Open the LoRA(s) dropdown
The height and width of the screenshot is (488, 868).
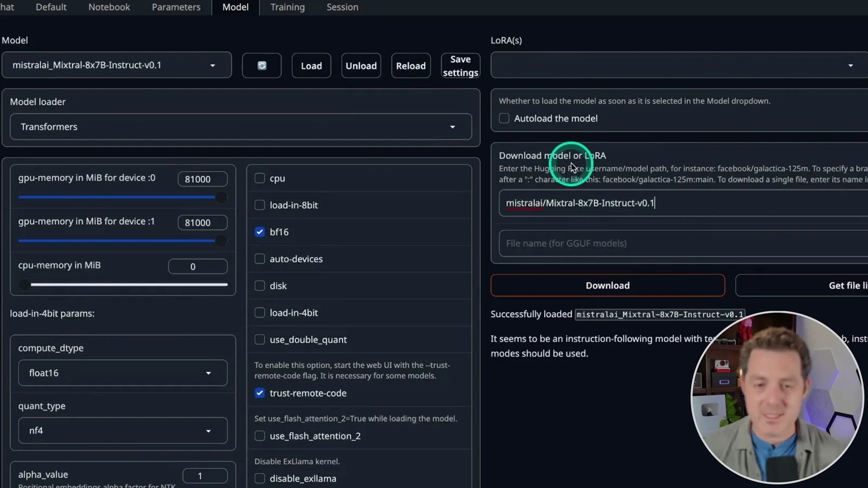pyautogui.click(x=679, y=66)
